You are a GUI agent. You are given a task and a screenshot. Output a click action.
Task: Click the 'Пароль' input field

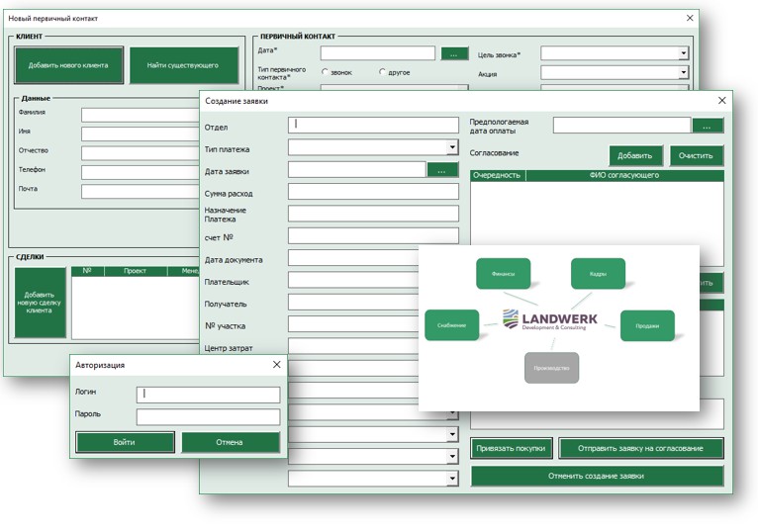[209, 417]
